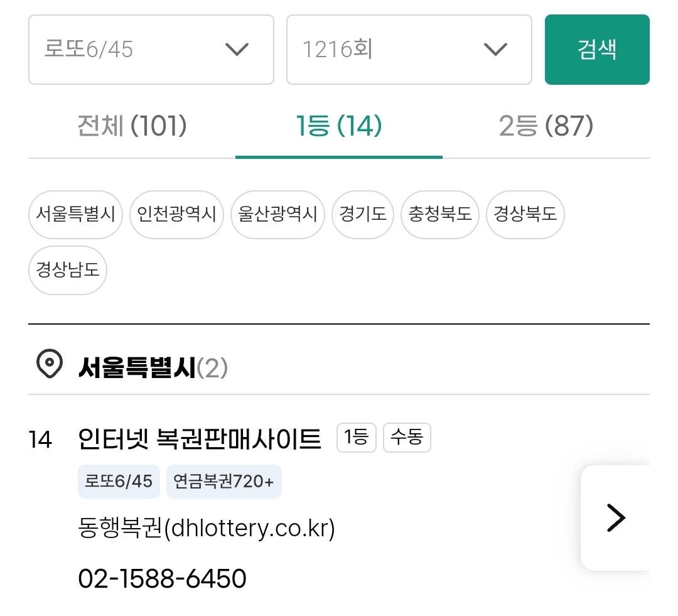
Task: Filter by 서울특별시 region chip
Action: (75, 214)
